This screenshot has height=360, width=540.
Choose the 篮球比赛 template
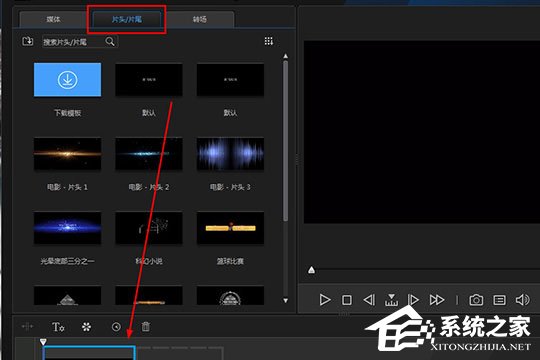[230, 228]
